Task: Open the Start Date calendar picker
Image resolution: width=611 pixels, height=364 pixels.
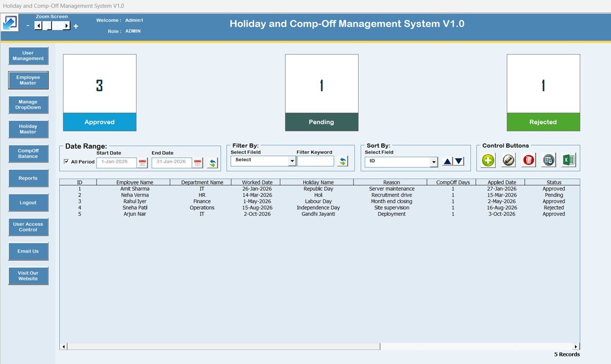Action: pos(143,163)
